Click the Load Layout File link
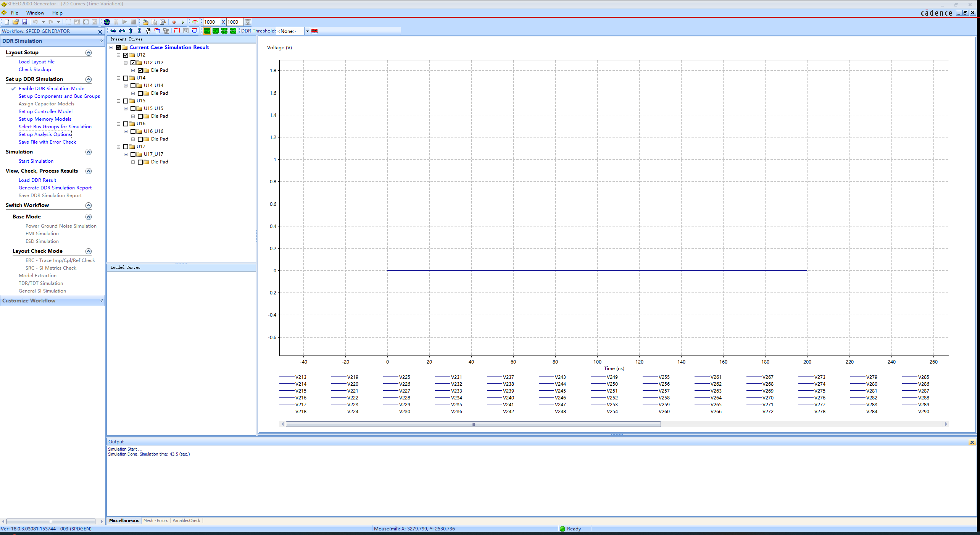 [37, 62]
